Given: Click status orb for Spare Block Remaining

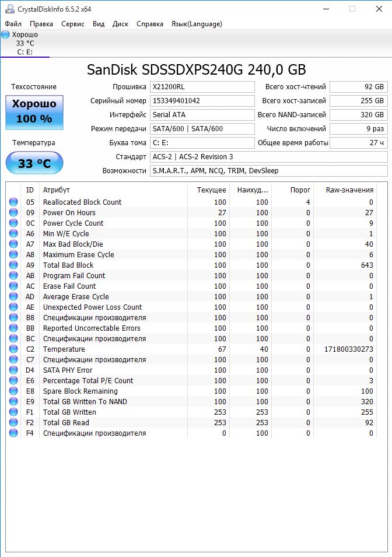Looking at the screenshot, I should pyautogui.click(x=13, y=391).
